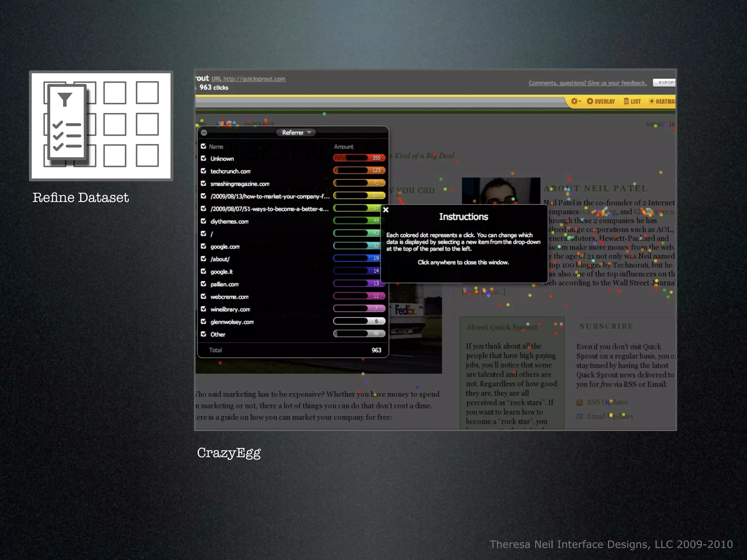Click the '963 clicks' counter text

214,87
